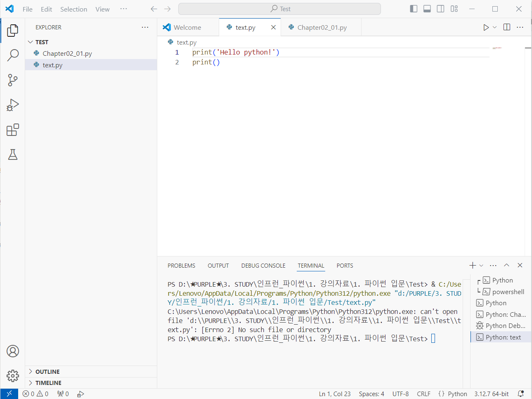
Task: Switch to the DEBUG CONSOLE tab
Action: [263, 266]
